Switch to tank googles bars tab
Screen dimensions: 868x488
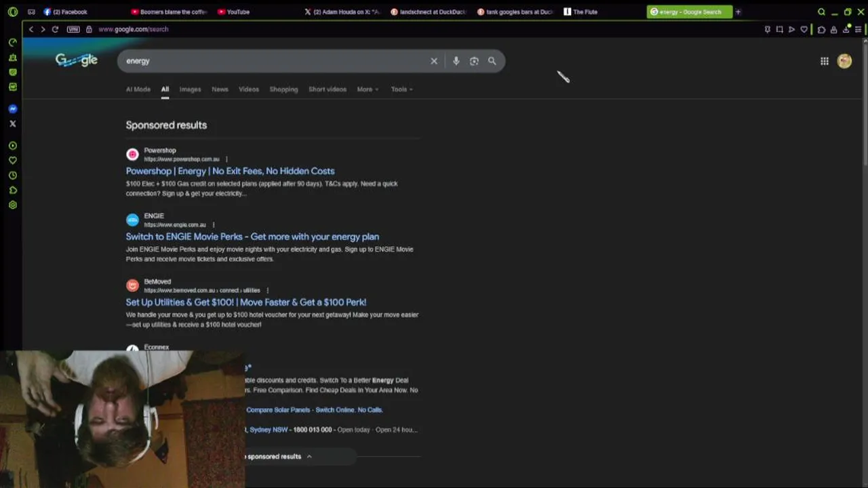pos(517,12)
